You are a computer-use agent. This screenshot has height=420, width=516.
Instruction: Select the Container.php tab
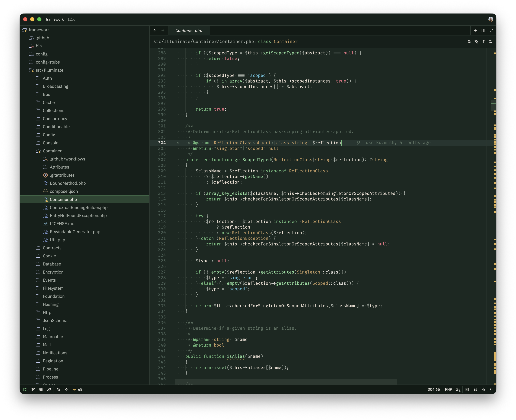point(189,31)
